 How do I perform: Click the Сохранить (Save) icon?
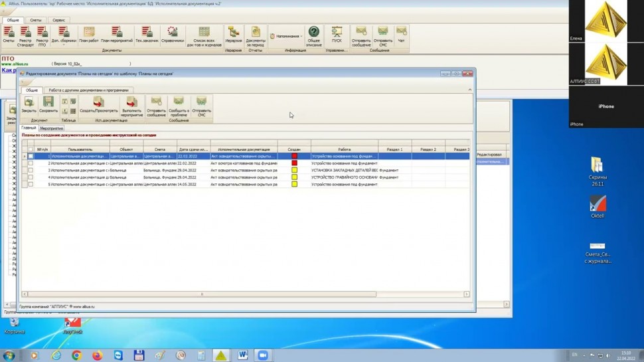pyautogui.click(x=48, y=102)
